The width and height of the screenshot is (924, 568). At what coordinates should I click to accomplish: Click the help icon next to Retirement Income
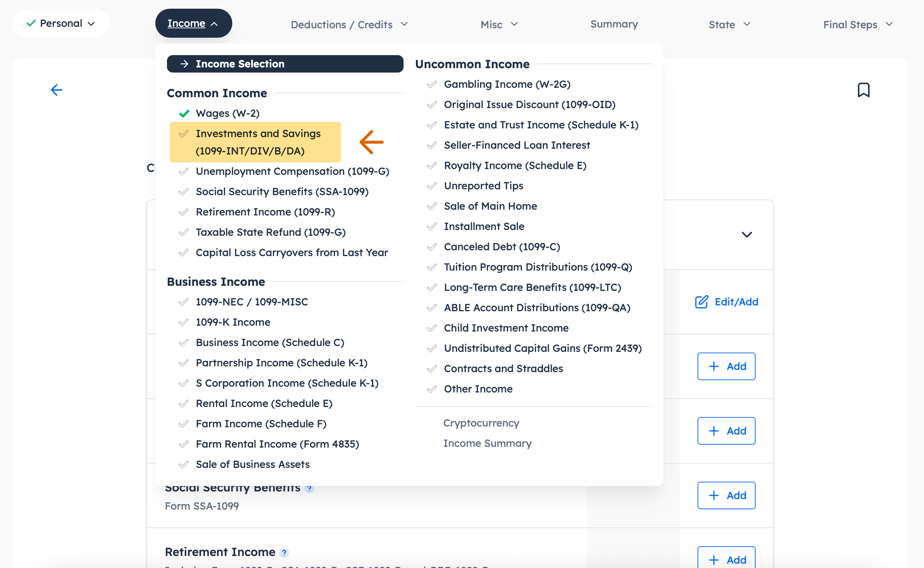[x=285, y=553]
